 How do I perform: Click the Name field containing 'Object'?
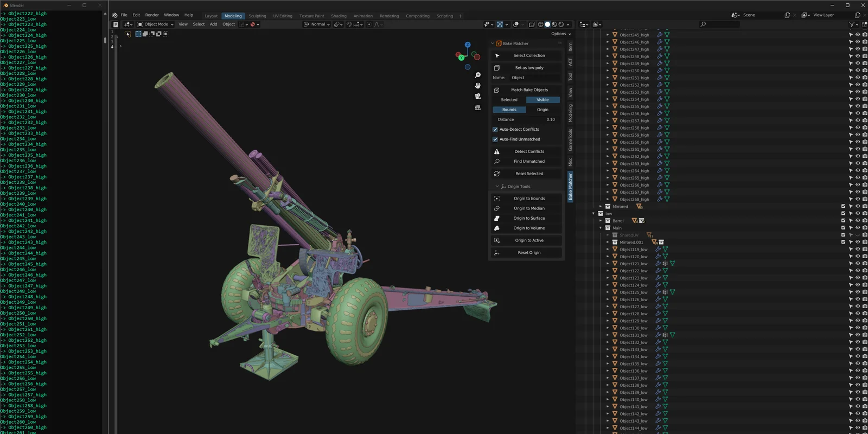(535, 78)
